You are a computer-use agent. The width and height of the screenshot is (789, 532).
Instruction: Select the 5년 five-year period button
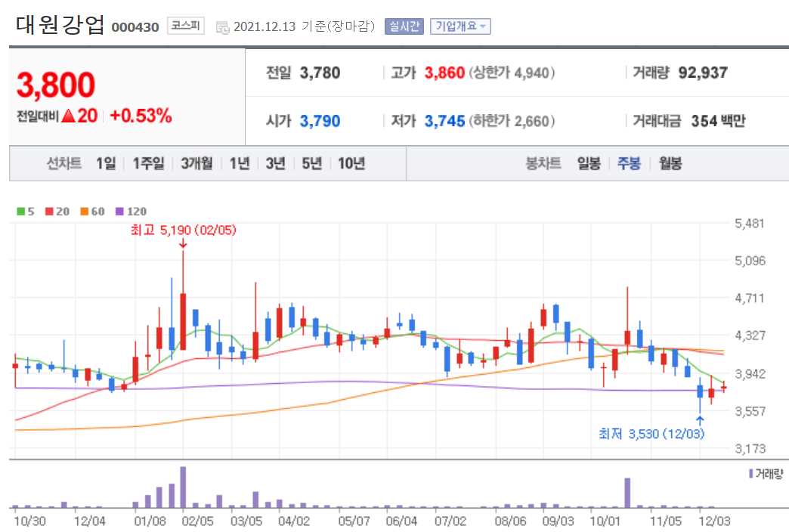point(311,162)
